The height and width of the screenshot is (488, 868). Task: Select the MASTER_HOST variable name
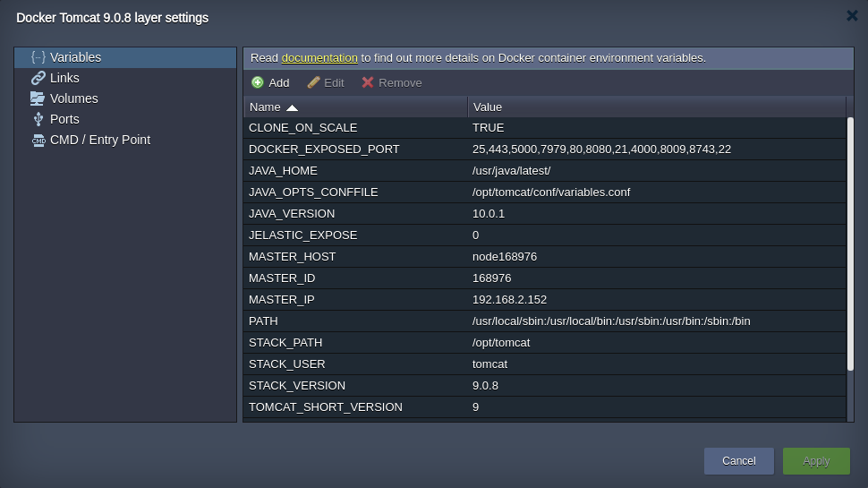point(293,257)
